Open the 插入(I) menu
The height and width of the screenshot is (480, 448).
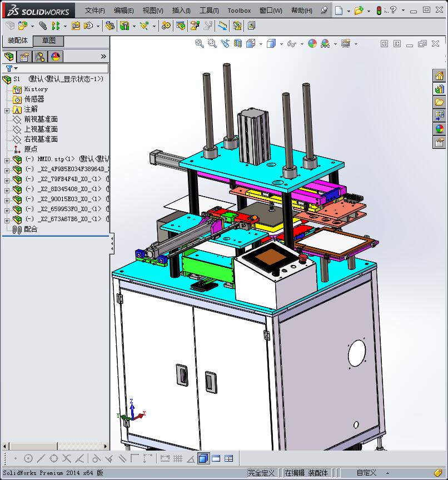click(x=181, y=11)
